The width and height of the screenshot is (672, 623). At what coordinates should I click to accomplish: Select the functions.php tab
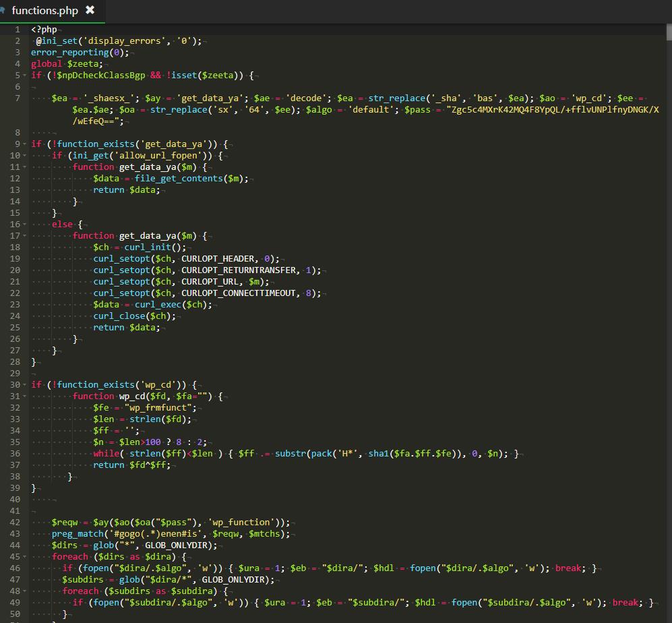tap(53, 11)
